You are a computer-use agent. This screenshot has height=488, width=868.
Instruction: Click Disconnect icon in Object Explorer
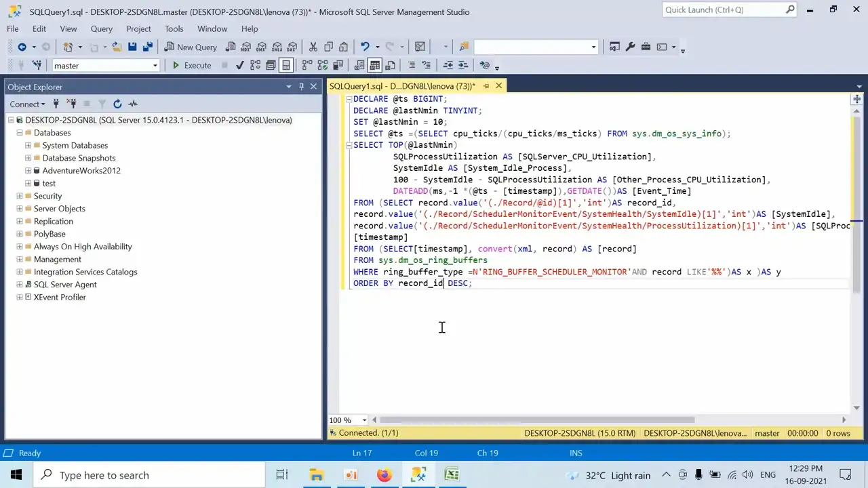tap(71, 104)
